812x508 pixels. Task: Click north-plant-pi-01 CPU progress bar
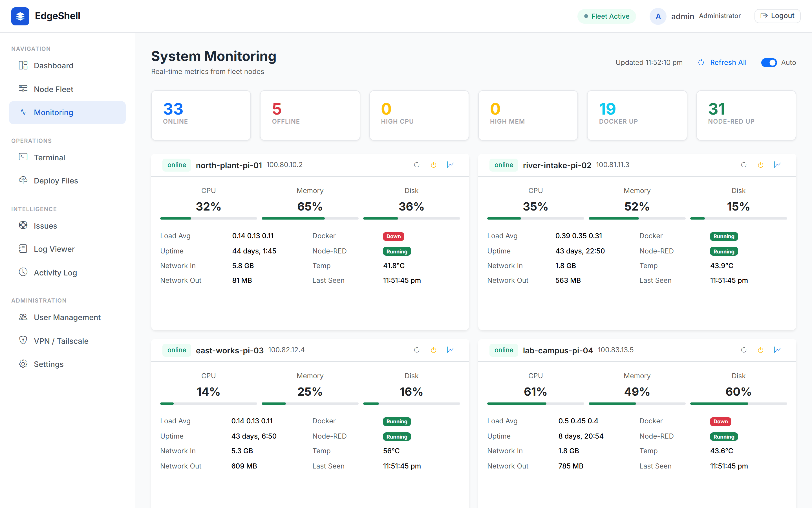(x=208, y=218)
